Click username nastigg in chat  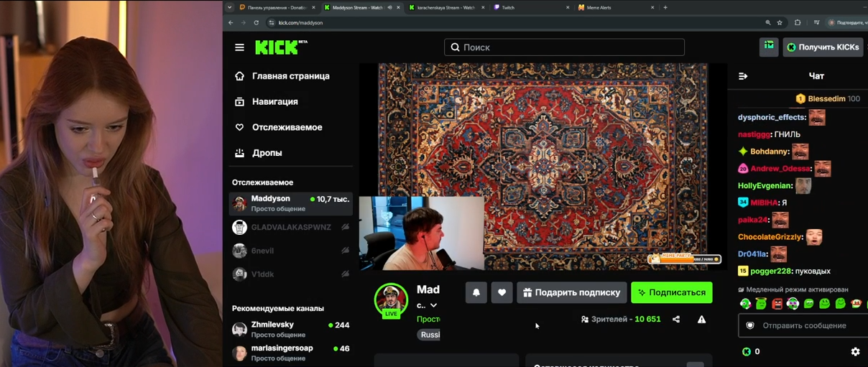(x=753, y=134)
